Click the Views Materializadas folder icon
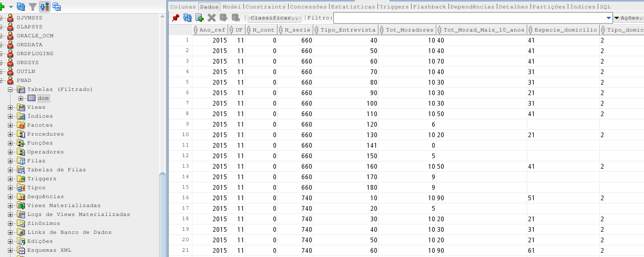644x257 pixels. 21,205
